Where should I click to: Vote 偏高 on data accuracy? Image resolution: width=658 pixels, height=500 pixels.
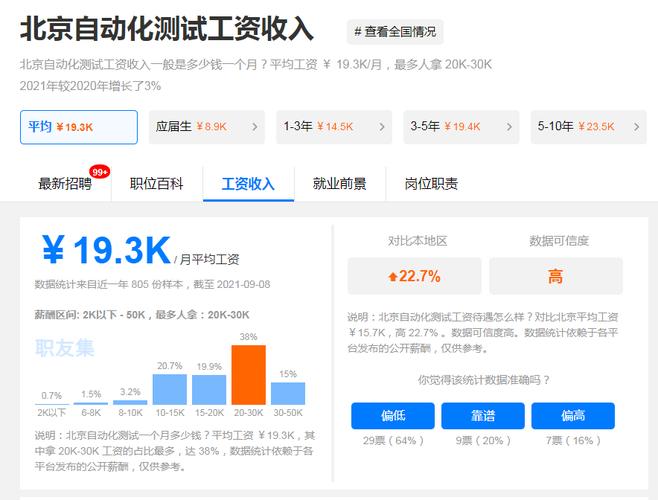coord(573,416)
